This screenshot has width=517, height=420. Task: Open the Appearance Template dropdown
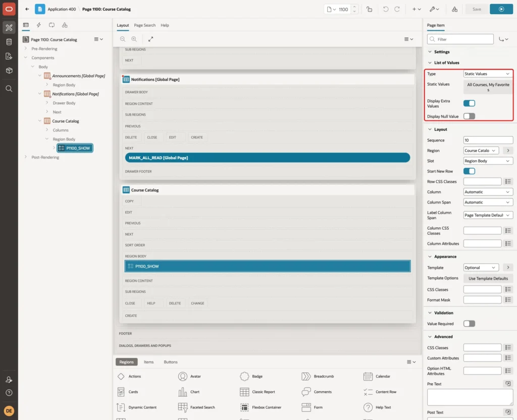point(481,268)
